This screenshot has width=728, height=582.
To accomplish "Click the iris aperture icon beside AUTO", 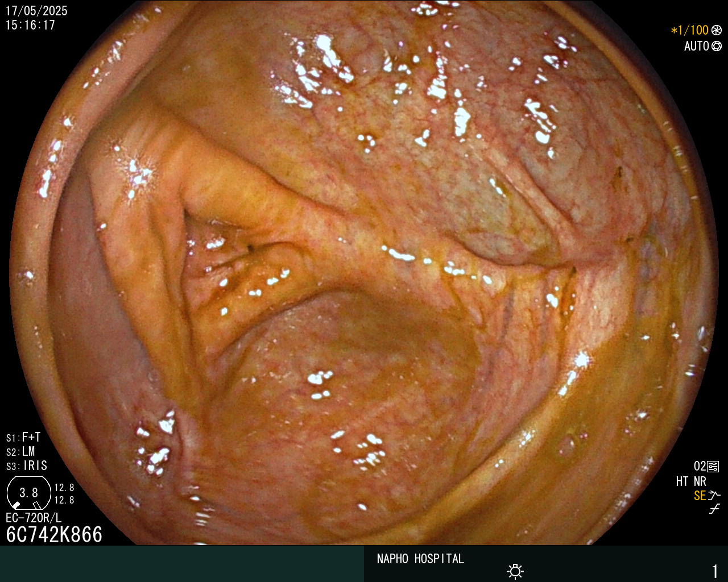I will (717, 46).
